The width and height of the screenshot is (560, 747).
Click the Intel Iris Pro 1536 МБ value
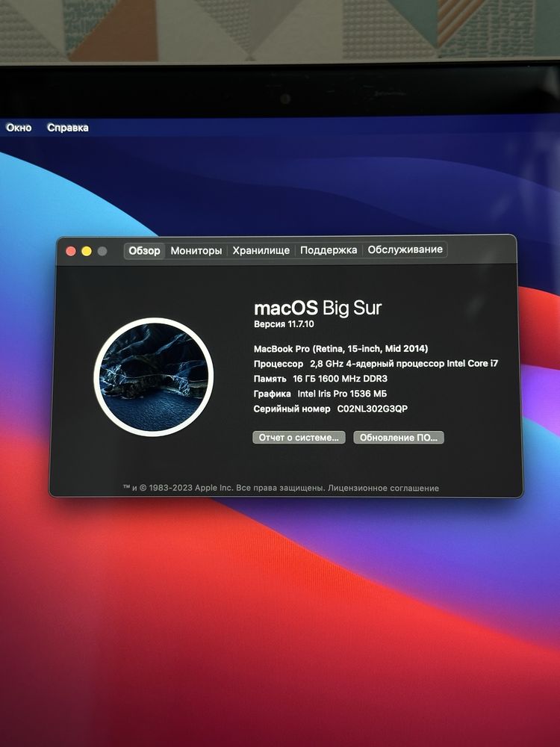(342, 394)
